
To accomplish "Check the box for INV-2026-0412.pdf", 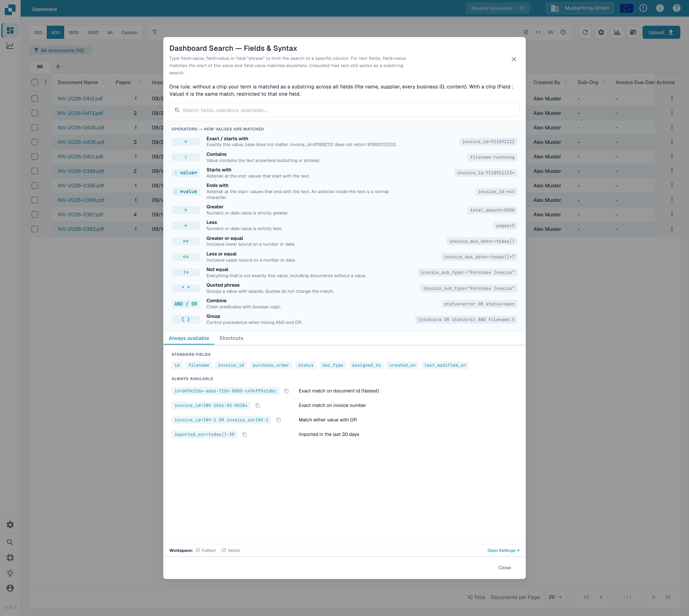I will coord(35,99).
